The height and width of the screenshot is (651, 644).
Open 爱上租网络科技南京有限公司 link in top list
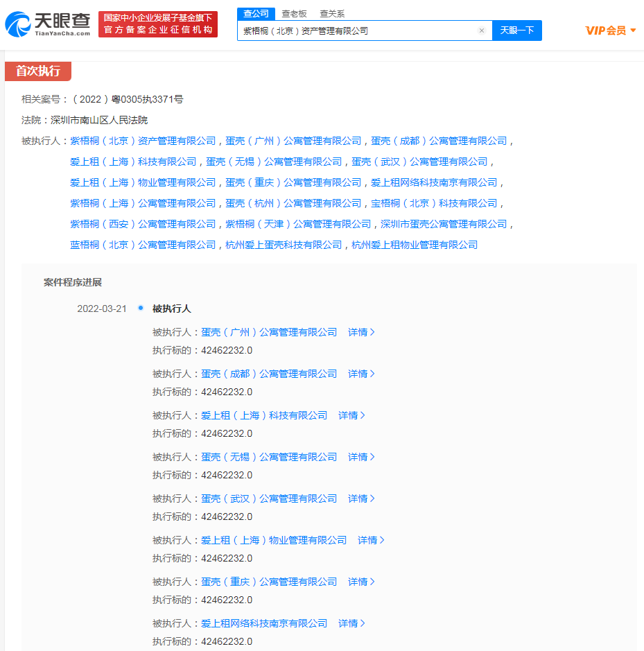click(x=434, y=182)
